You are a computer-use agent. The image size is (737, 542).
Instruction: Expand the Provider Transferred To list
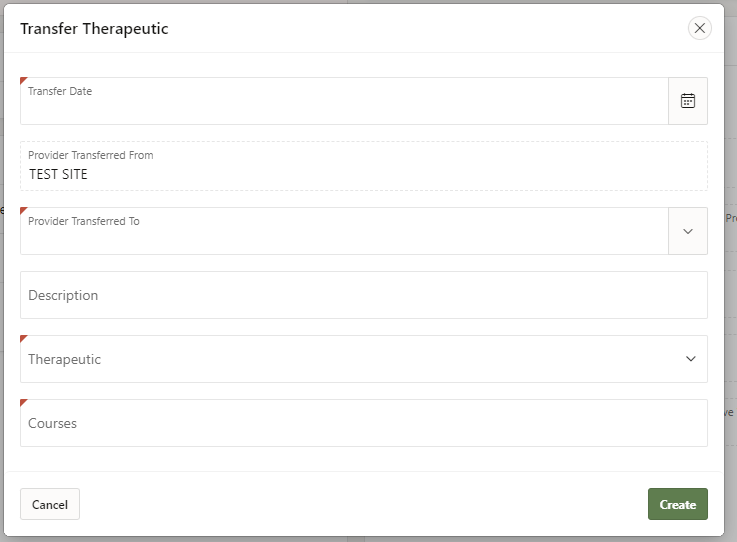(688, 231)
